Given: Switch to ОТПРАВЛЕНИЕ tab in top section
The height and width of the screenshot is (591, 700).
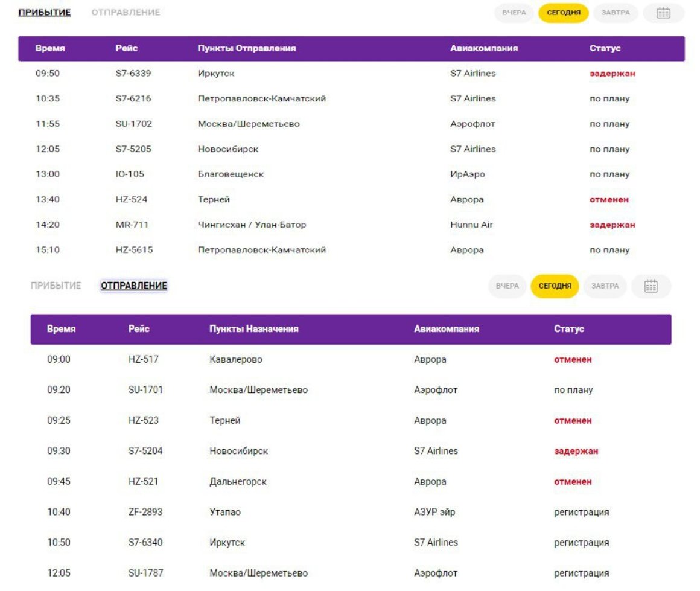Looking at the screenshot, I should point(126,13).
